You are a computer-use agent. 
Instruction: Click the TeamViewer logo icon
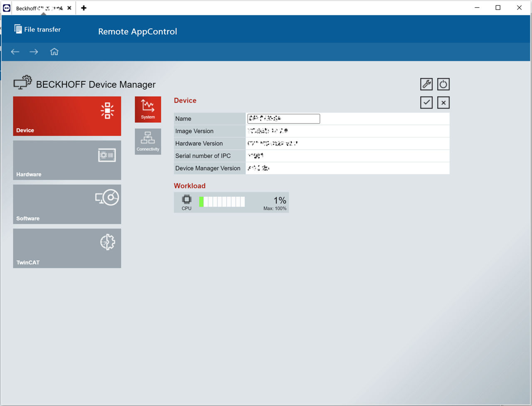pyautogui.click(x=7, y=8)
